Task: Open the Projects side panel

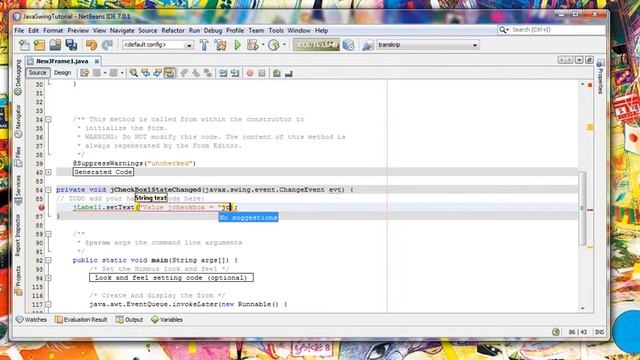Action: (x=18, y=280)
